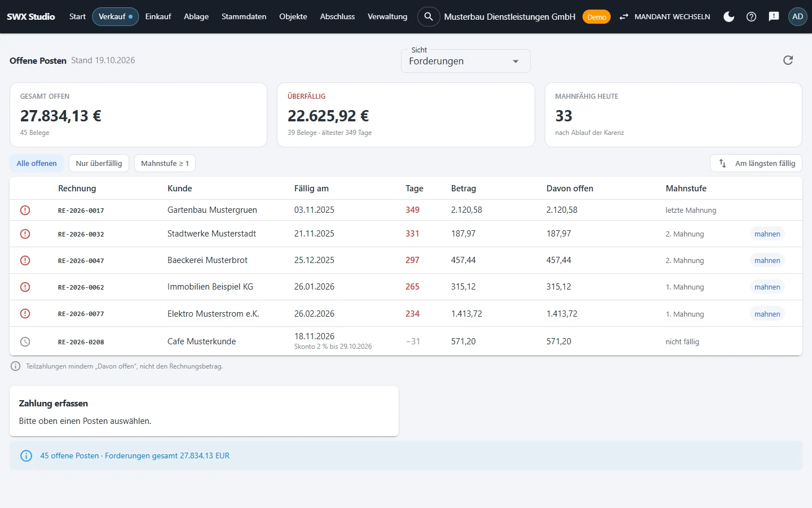Toggle dark mode moon icon
The height and width of the screenshot is (508, 812).
tap(729, 16)
